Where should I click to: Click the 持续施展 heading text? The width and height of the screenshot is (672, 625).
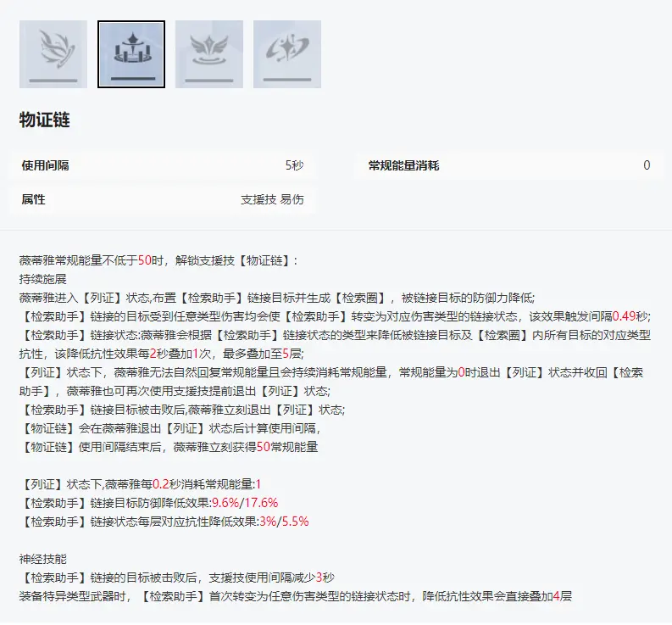pos(42,278)
